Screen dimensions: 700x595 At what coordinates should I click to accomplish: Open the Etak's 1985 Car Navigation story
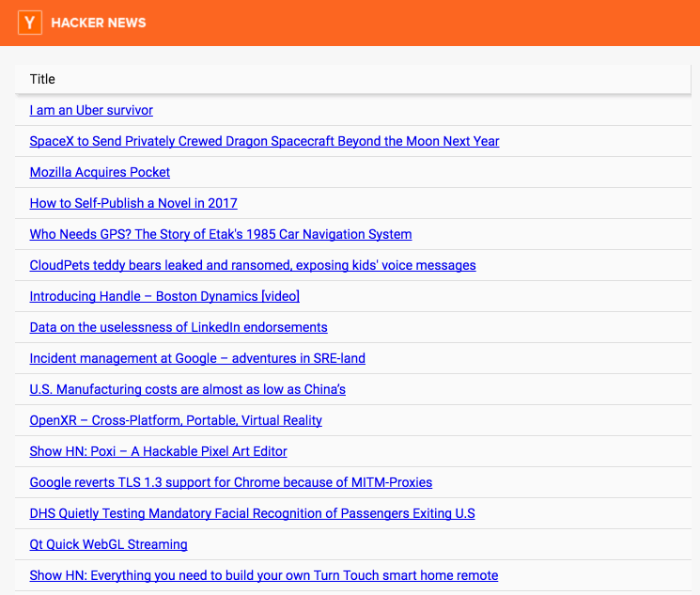[221, 234]
